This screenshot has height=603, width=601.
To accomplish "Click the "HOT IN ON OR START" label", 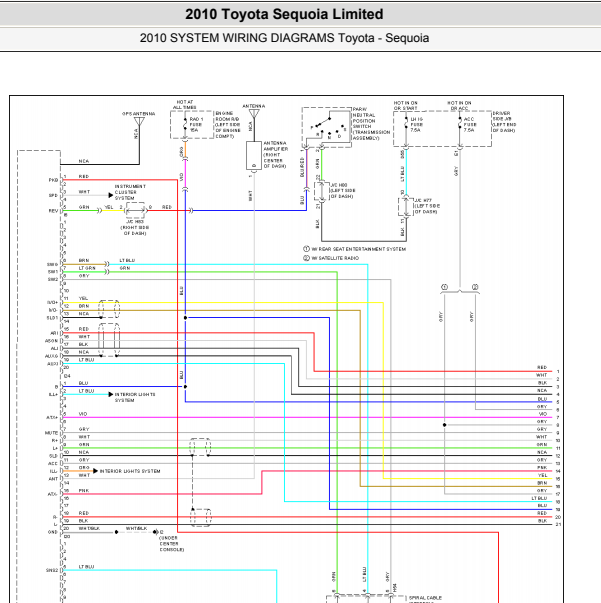I will [x=405, y=105].
